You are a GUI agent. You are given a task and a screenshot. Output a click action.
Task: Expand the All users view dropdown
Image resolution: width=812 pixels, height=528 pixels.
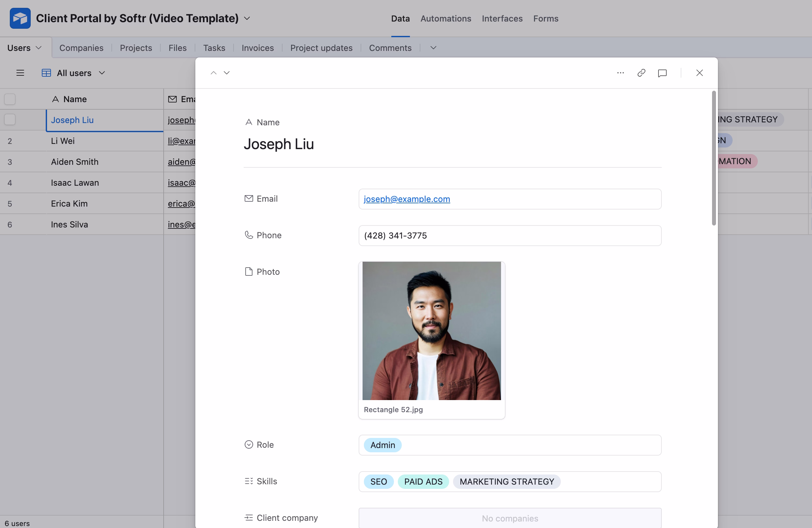pos(102,72)
